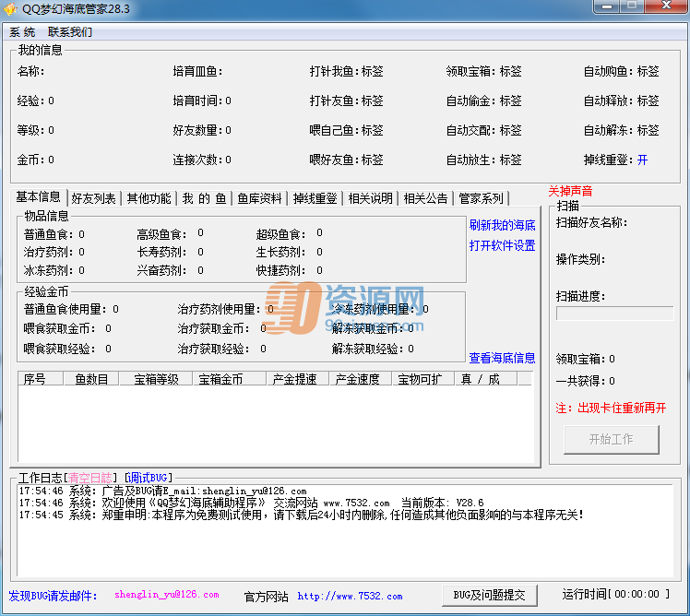Open the 其他功能 tab
This screenshot has height=616, width=690.
coord(149,198)
